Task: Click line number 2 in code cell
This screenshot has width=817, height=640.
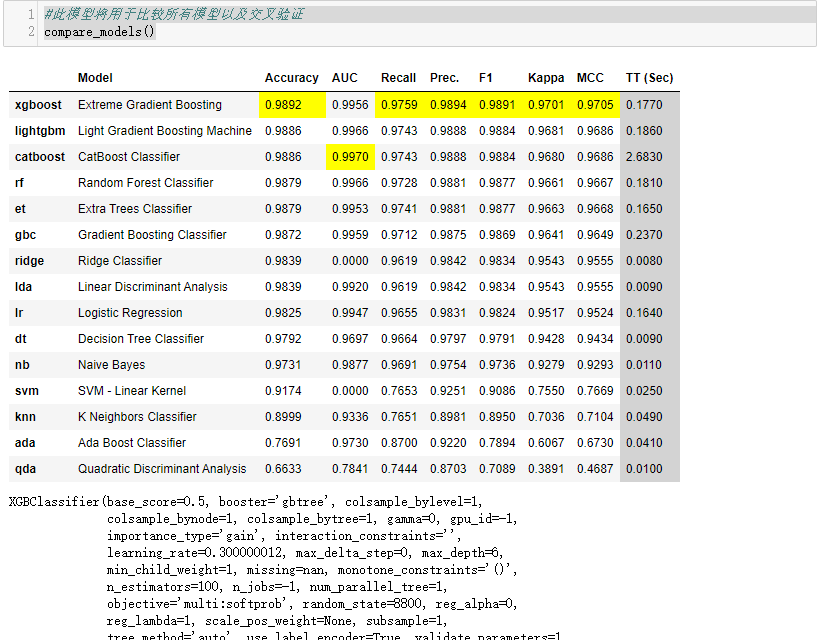Action: tap(31, 32)
